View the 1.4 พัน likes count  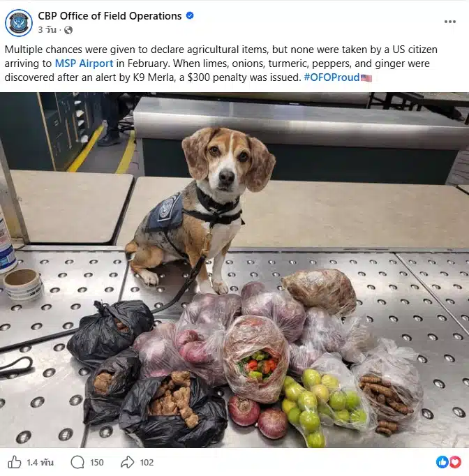click(40, 462)
